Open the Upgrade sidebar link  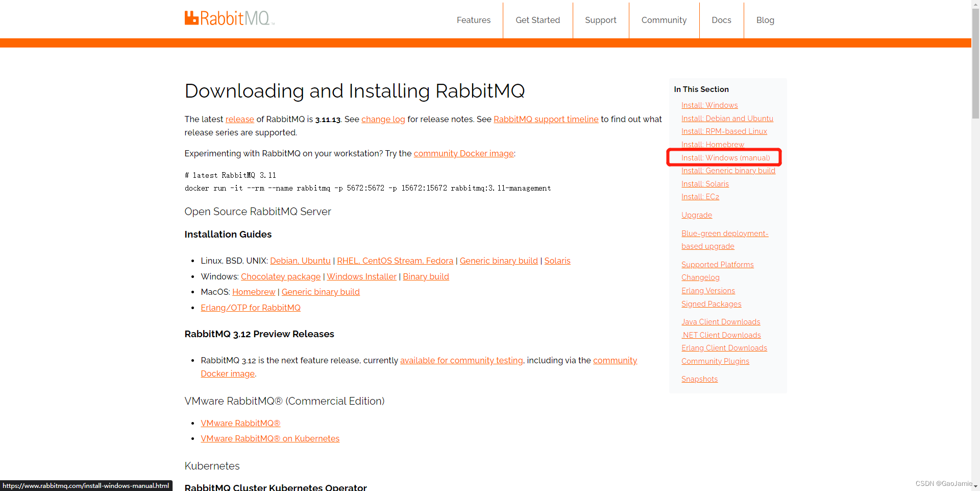(x=696, y=215)
